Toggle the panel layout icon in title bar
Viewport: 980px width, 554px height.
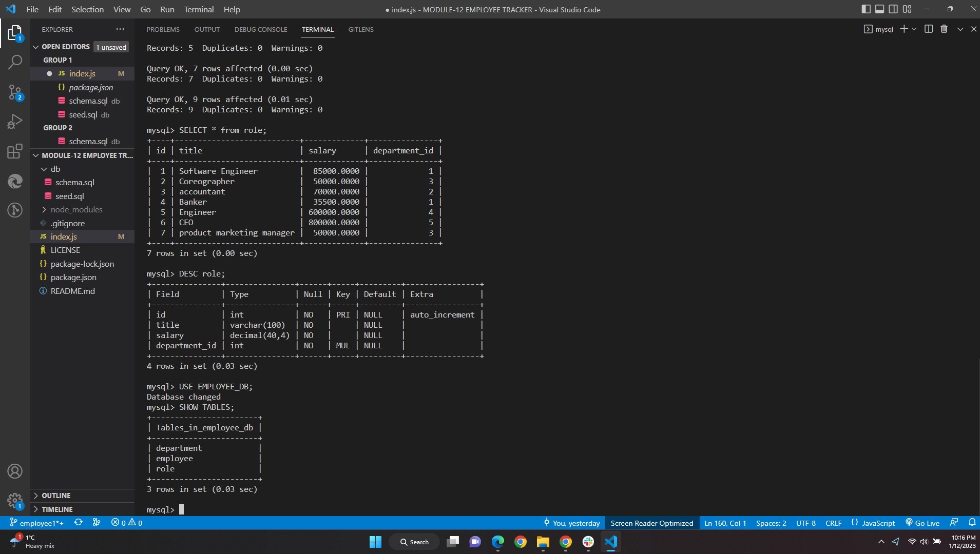pos(880,9)
